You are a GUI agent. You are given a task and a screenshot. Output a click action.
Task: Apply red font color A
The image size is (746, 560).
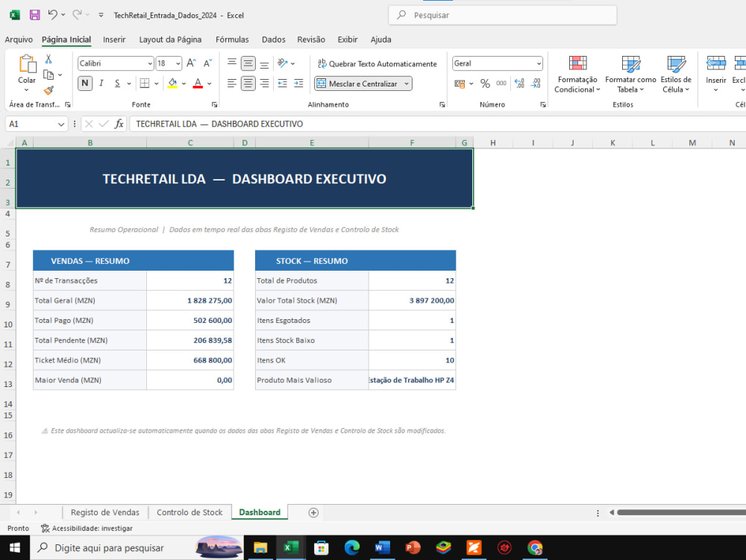pyautogui.click(x=198, y=84)
